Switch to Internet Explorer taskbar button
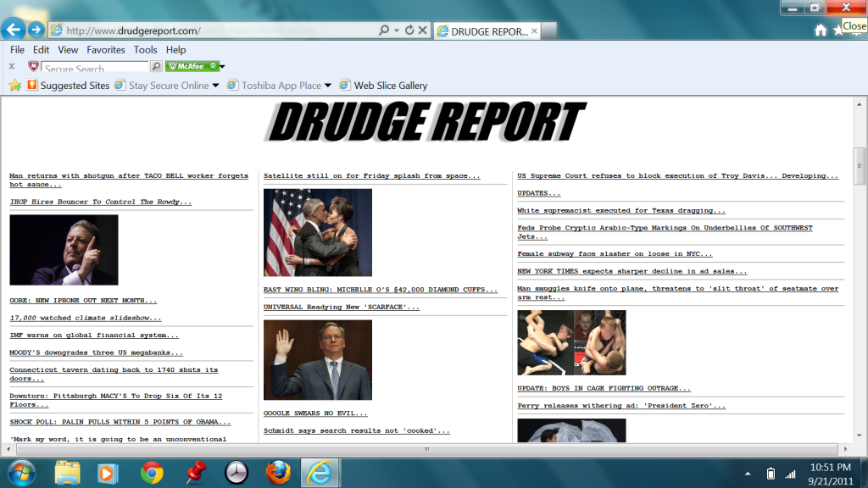The width and height of the screenshot is (868, 488). [x=320, y=473]
